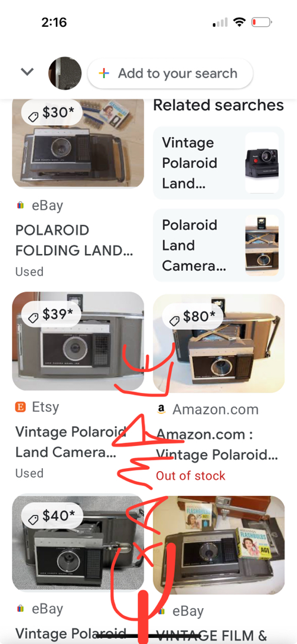
Task: Open Amazon.com Vintage Polaroid listing title
Action: [217, 444]
